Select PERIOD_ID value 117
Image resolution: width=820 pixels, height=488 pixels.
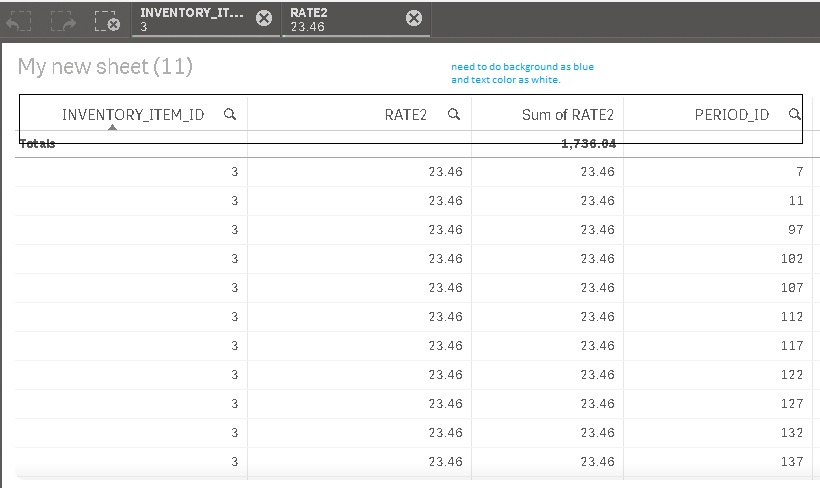click(x=792, y=346)
